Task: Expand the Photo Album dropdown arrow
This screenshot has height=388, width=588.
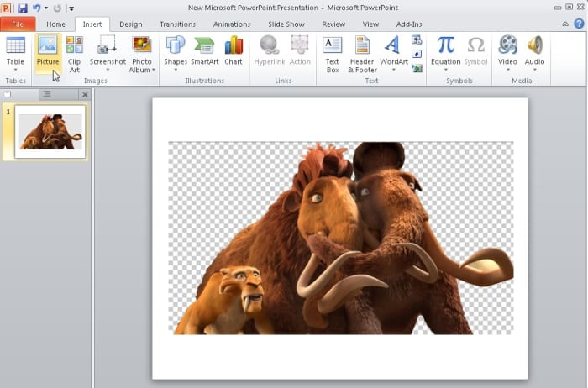Action: coord(154,70)
